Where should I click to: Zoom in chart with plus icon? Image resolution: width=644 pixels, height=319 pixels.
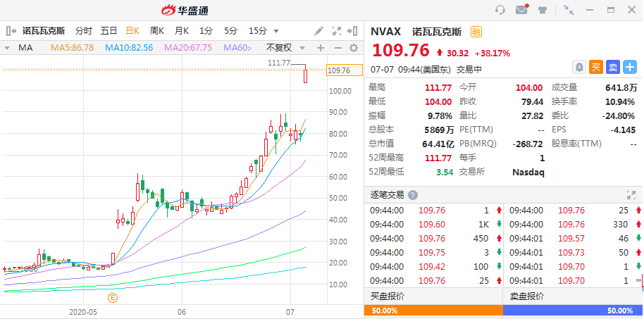321,48
